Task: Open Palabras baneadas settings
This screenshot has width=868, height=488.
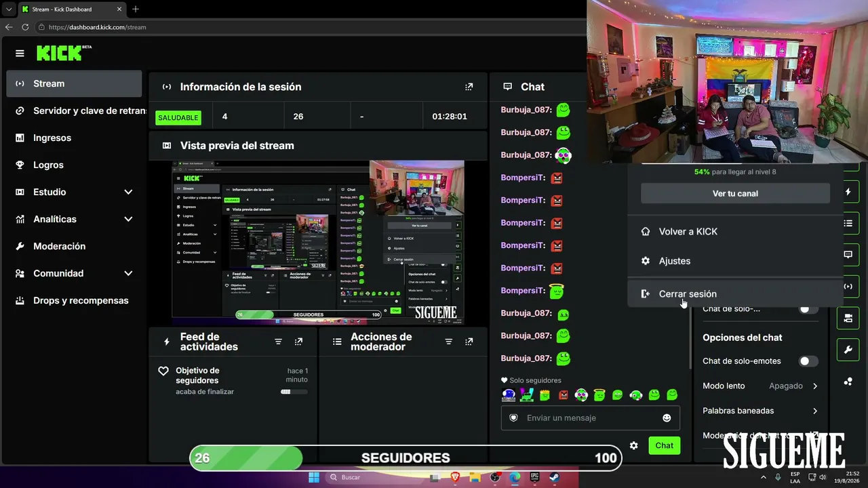Action: click(761, 411)
